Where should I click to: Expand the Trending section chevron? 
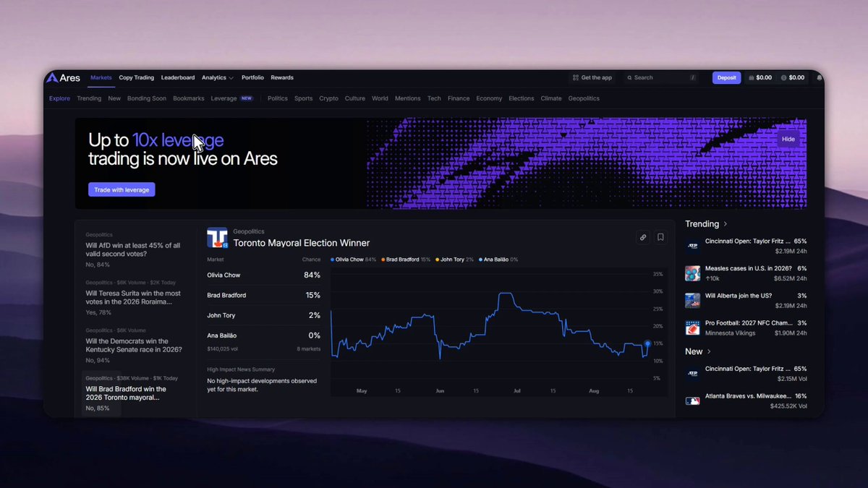pyautogui.click(x=726, y=224)
